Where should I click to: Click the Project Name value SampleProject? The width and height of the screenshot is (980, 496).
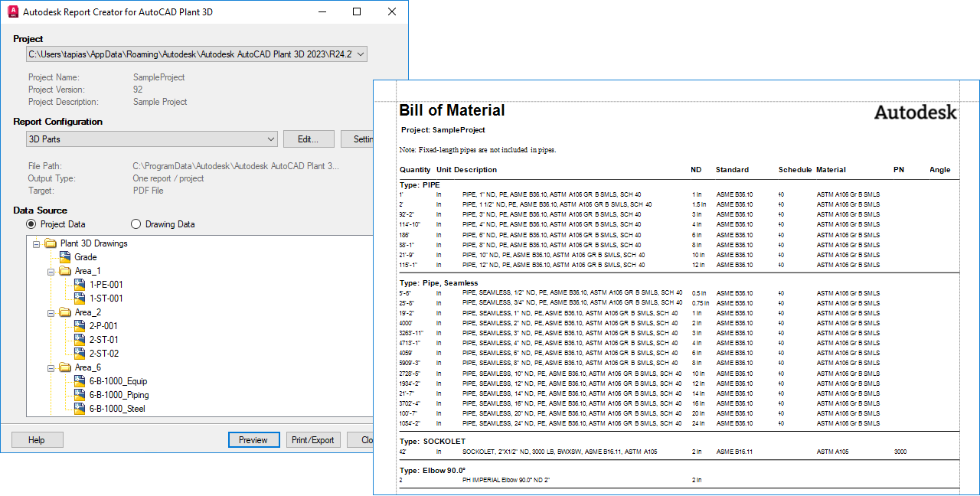[x=158, y=77]
